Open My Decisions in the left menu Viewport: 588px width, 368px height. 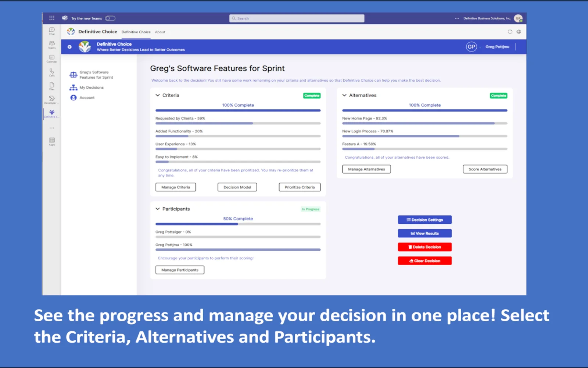click(87, 88)
